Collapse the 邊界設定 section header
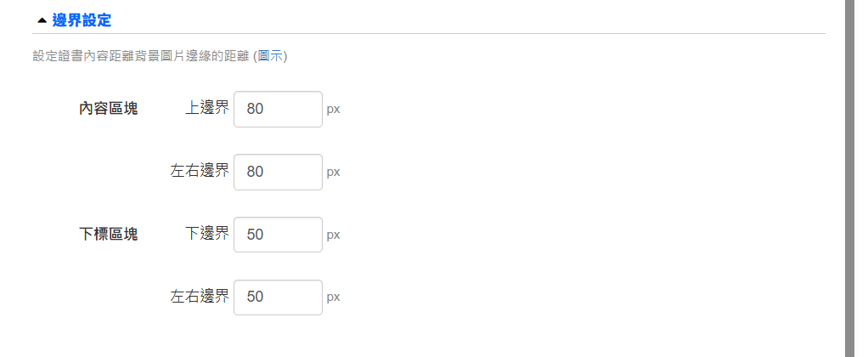The image size is (868, 357). (x=82, y=20)
